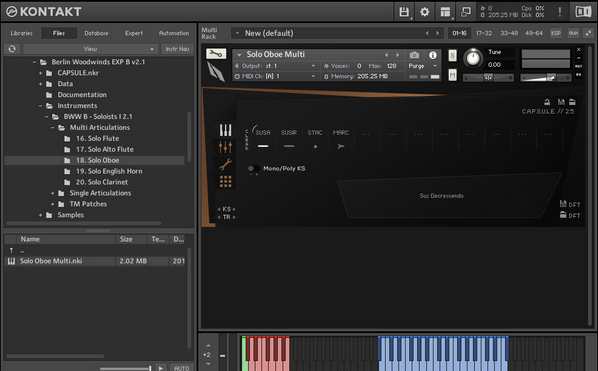Click the lock icon above CAPSULE label

point(547,102)
